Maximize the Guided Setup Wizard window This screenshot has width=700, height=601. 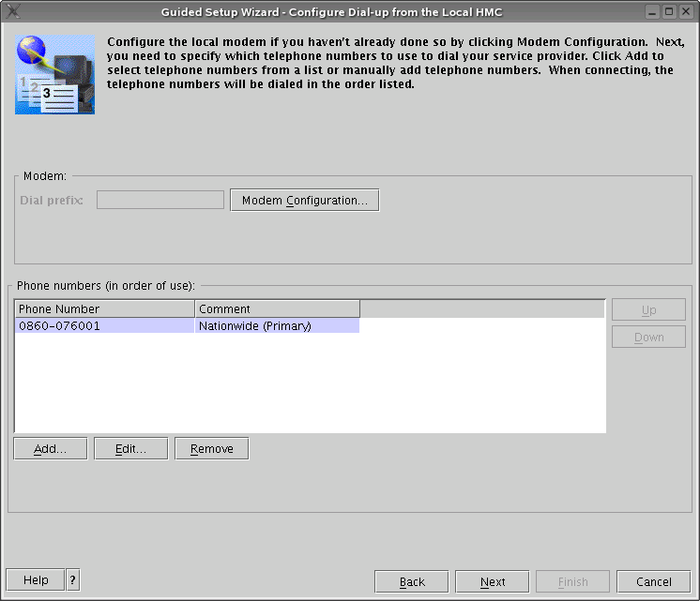click(x=669, y=12)
